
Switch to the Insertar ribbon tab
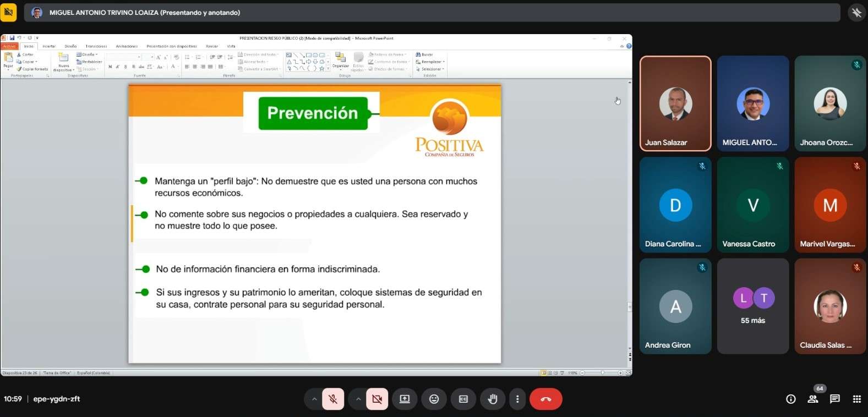pyautogui.click(x=49, y=46)
